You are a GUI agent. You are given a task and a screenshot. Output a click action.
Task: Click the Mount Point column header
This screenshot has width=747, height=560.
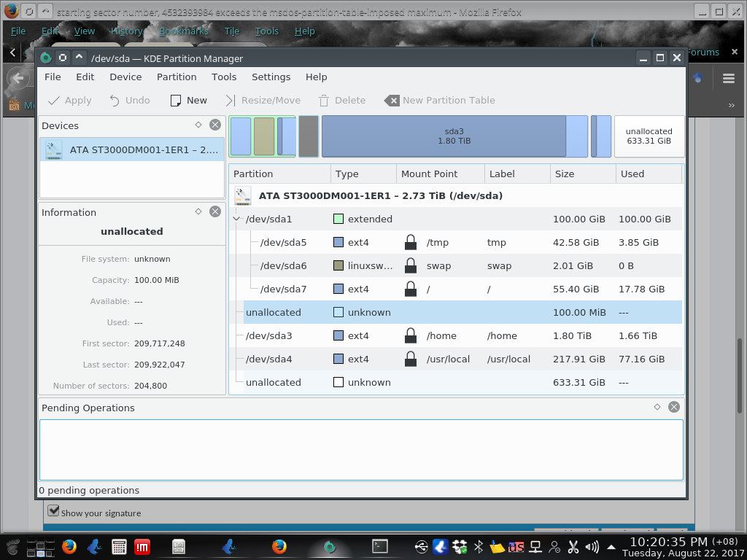(x=430, y=174)
